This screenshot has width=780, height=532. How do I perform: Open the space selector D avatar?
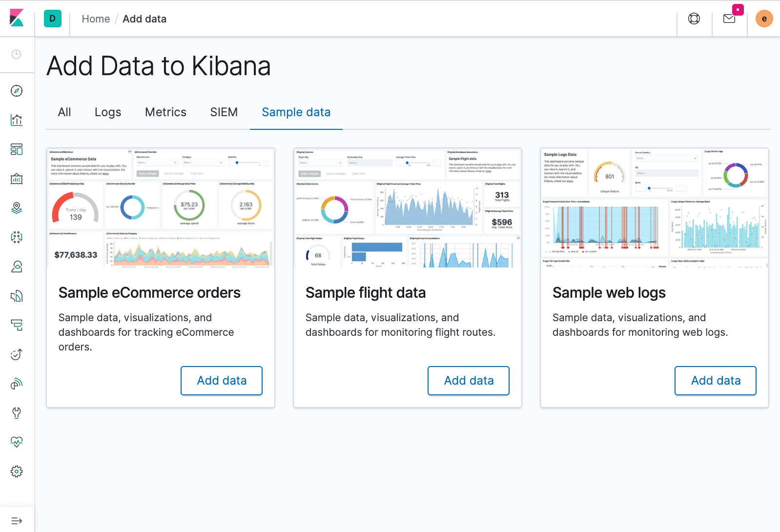[x=53, y=19]
